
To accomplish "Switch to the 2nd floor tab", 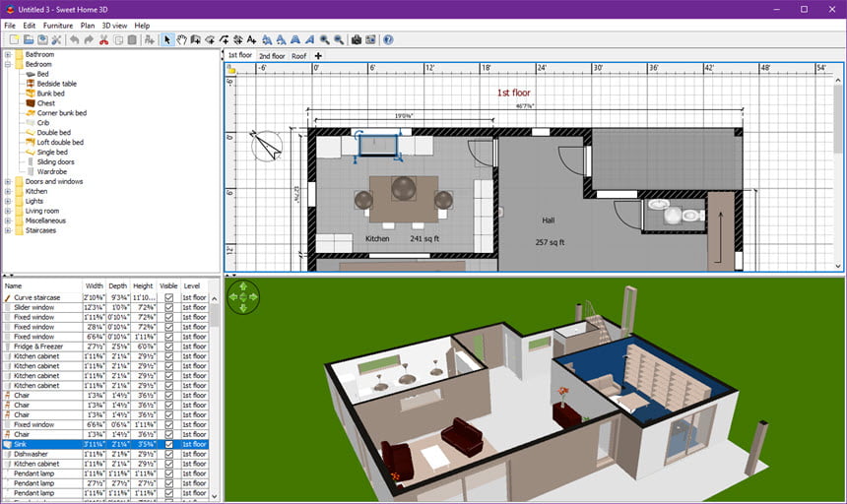I will coord(272,56).
